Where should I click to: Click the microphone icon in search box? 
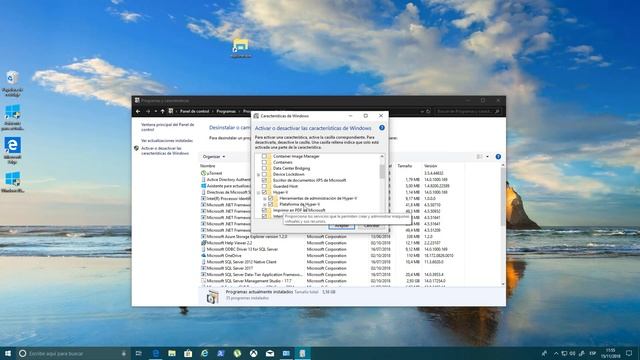pyautogui.click(x=124, y=353)
